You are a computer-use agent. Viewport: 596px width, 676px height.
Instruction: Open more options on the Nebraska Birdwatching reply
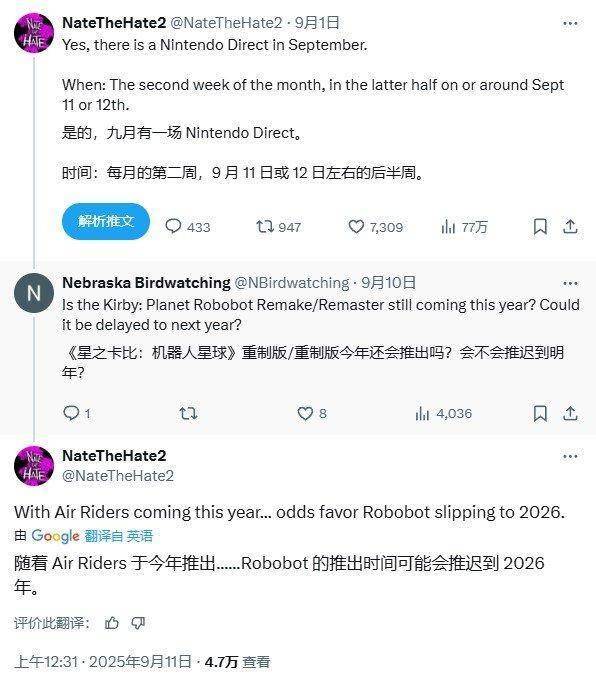point(570,283)
